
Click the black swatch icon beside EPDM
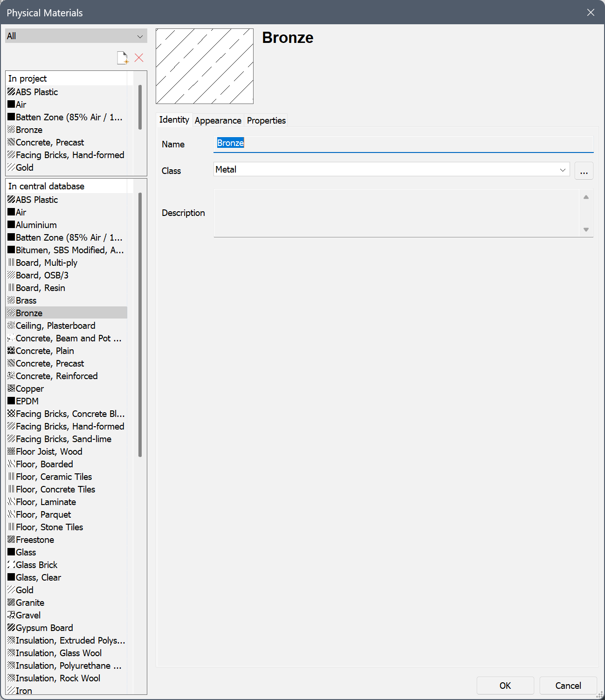[11, 401]
